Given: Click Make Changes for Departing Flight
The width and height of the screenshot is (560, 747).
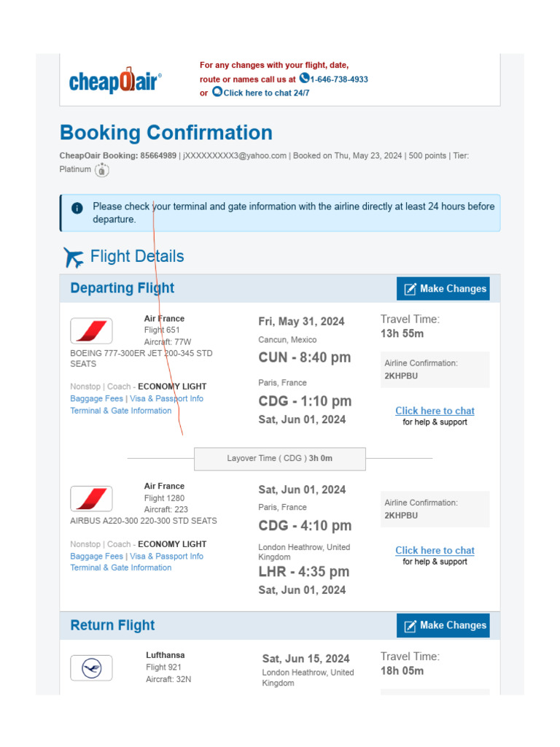Looking at the screenshot, I should pos(443,289).
